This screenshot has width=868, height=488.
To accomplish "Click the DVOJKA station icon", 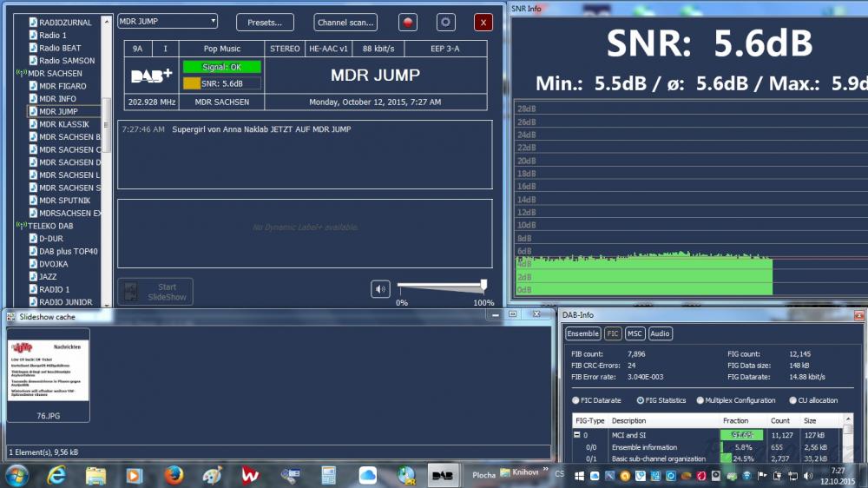I will click(33, 264).
